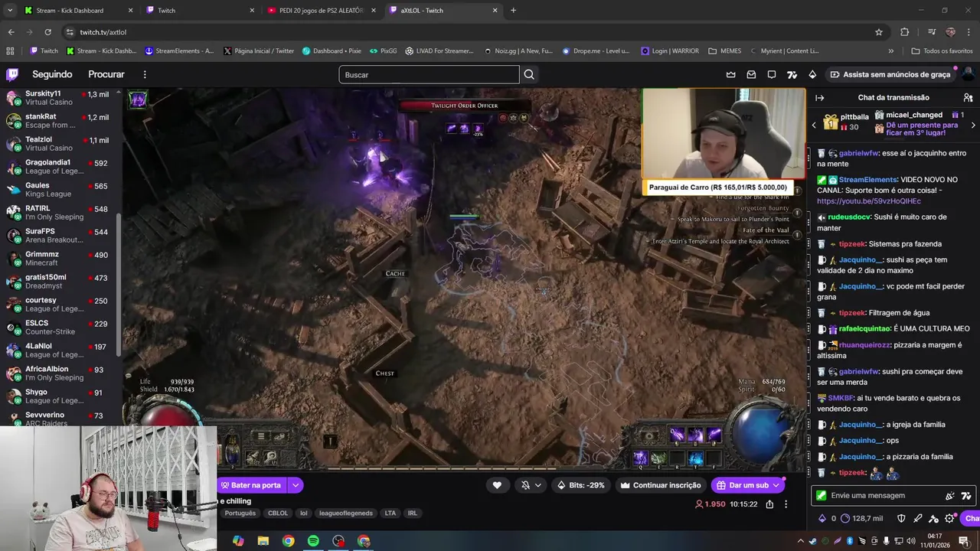
Task: Open chat cheer bits icon in message box
Action: click(x=950, y=495)
